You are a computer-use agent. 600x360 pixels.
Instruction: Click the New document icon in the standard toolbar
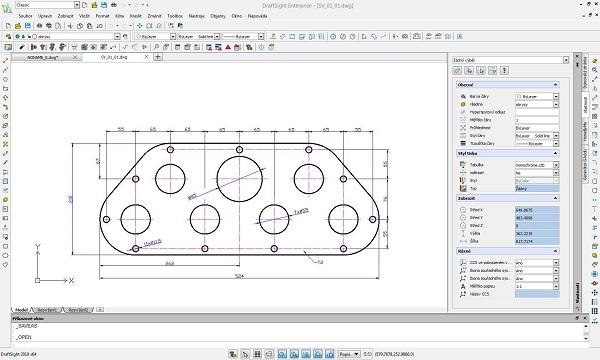click(x=8, y=26)
